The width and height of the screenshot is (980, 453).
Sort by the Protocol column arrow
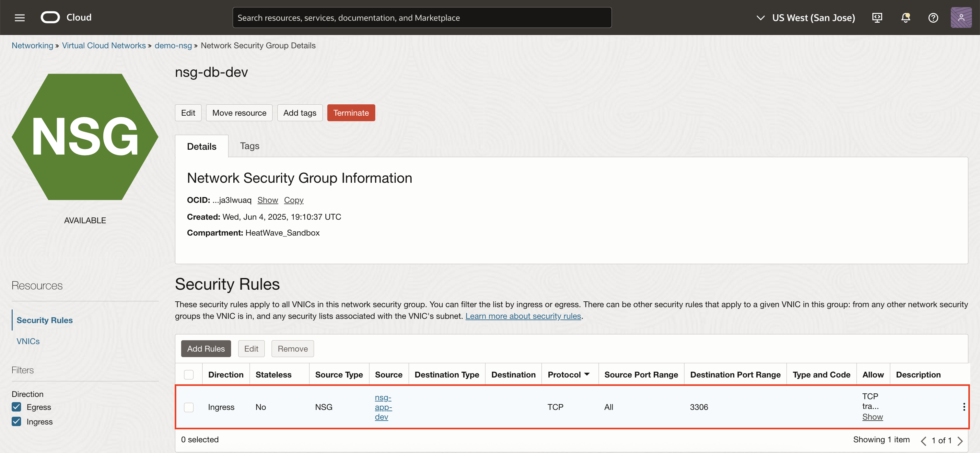point(587,375)
